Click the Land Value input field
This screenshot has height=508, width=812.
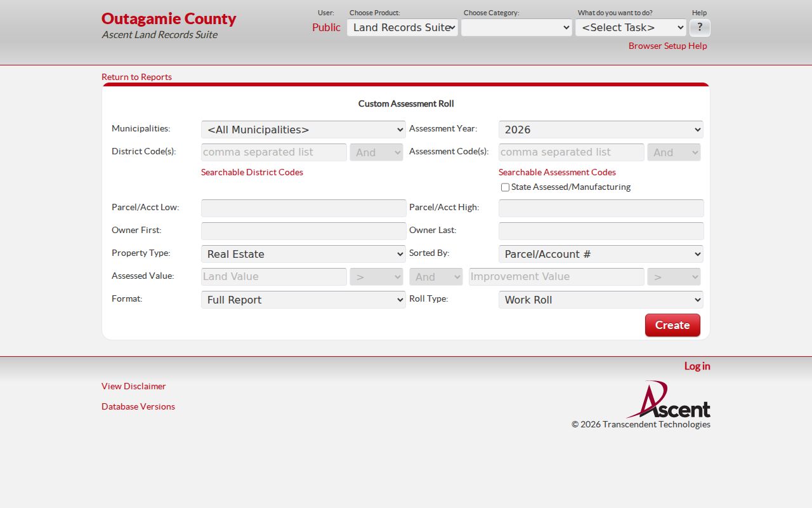click(x=274, y=277)
